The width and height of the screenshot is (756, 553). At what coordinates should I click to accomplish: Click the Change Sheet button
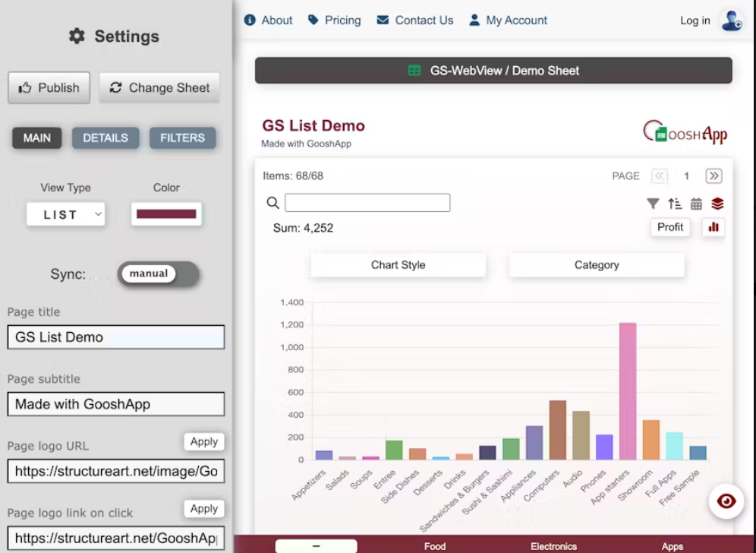tap(159, 88)
